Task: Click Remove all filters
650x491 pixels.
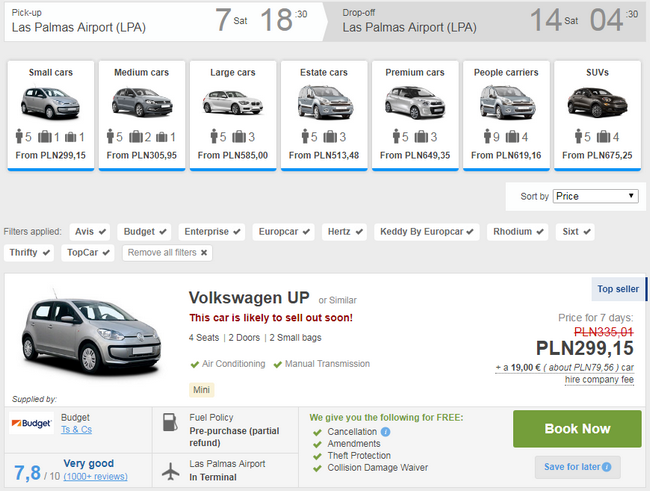Action: pyautogui.click(x=167, y=253)
